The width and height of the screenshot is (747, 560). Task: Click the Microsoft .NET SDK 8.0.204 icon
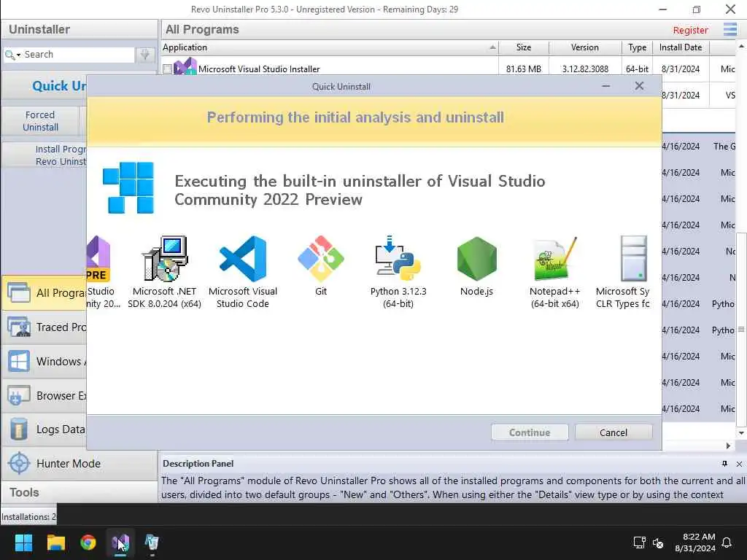[165, 259]
